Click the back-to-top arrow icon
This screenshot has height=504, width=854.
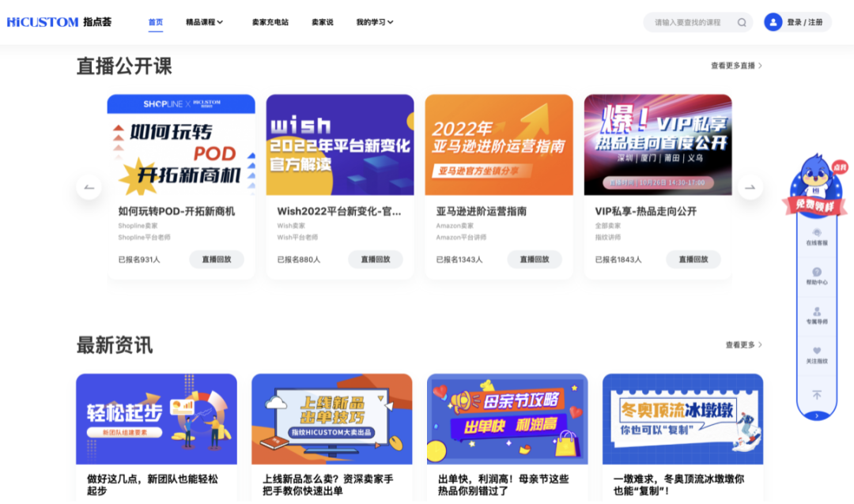816,395
